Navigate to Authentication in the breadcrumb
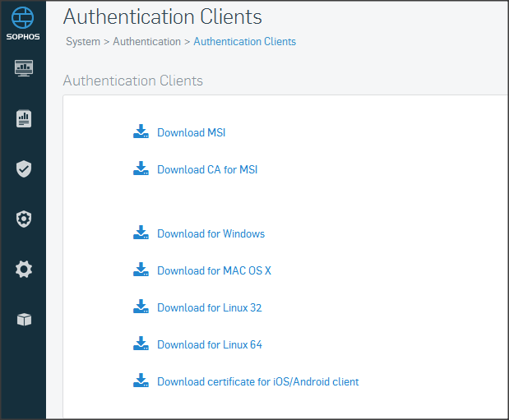The width and height of the screenshot is (509, 420). click(x=146, y=42)
